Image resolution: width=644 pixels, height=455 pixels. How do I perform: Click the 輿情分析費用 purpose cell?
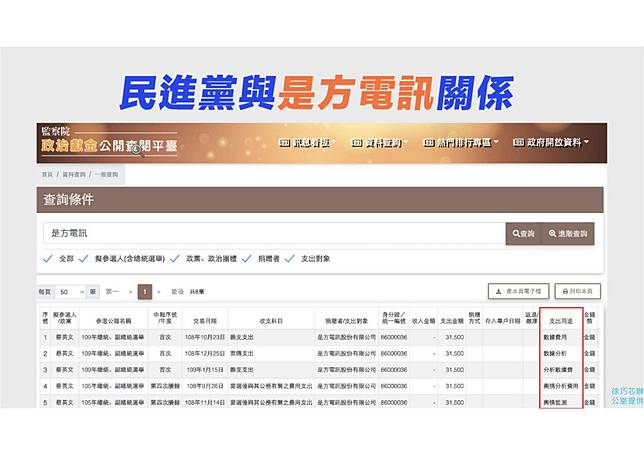tap(561, 386)
